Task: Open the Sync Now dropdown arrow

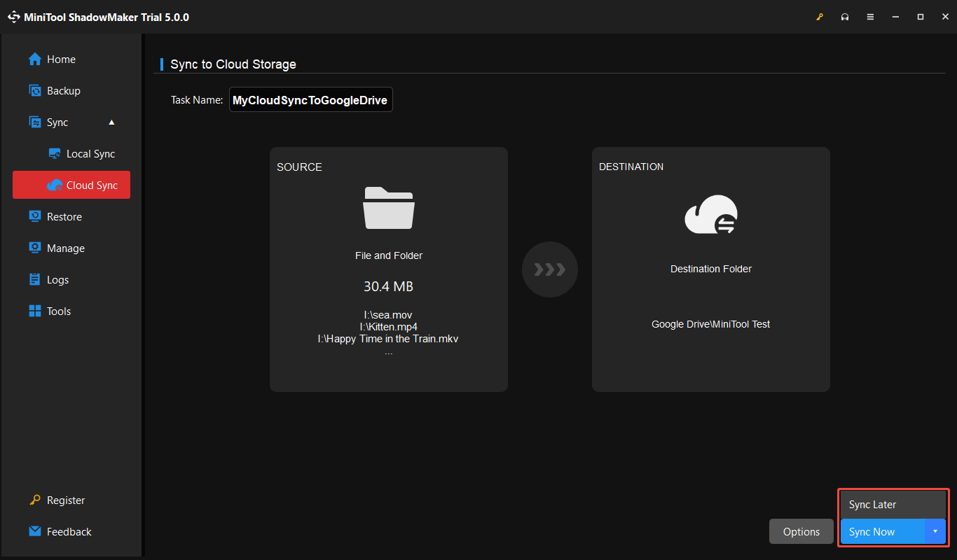Action: point(935,532)
